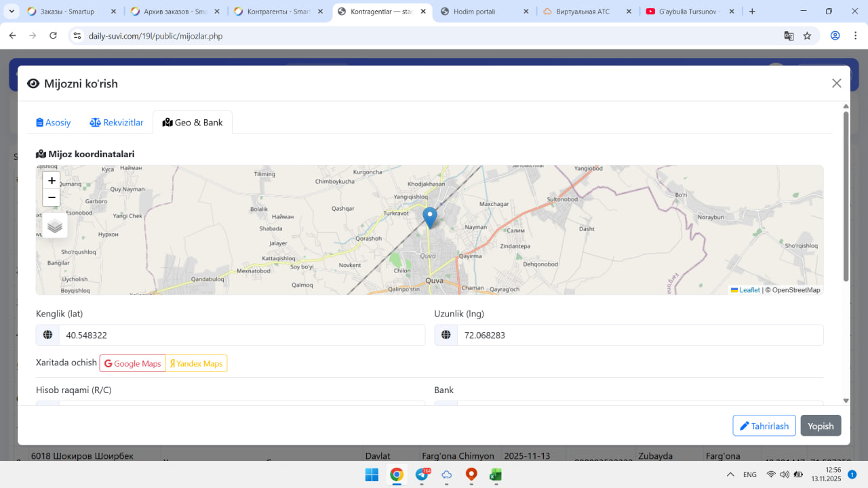Click the blue location marker on map
The width and height of the screenshot is (868, 488).
429,218
